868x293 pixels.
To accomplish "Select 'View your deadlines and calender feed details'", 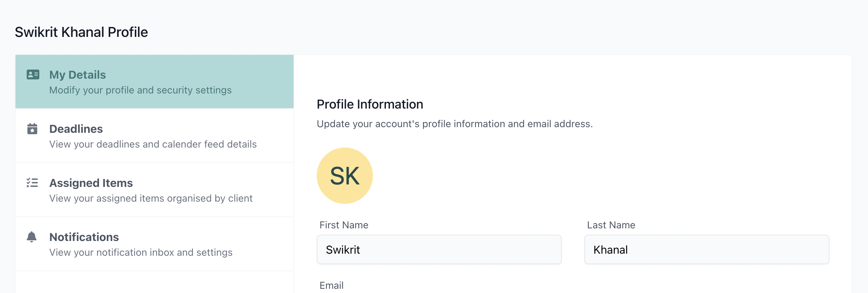I will (153, 144).
